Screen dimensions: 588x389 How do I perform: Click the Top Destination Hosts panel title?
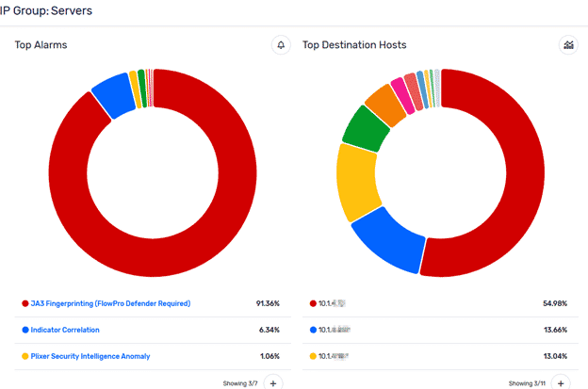pyautogui.click(x=354, y=45)
